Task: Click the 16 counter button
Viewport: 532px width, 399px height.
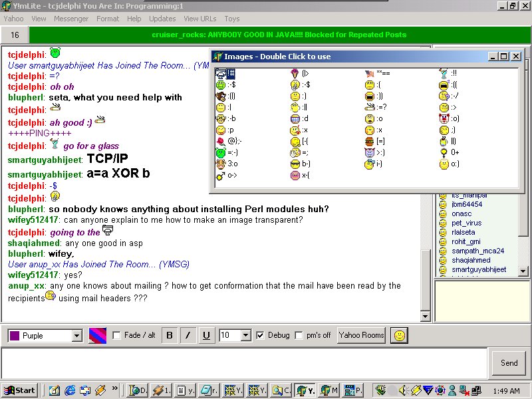Action: pos(15,35)
